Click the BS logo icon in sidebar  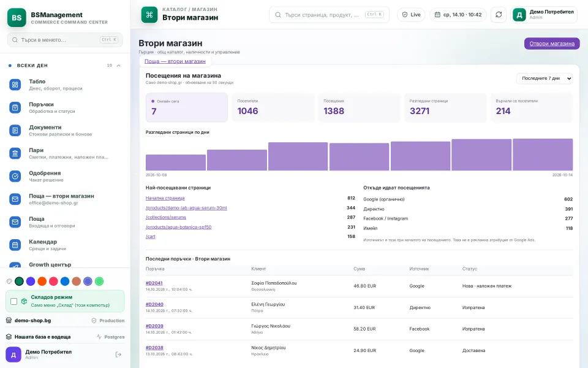(17, 17)
